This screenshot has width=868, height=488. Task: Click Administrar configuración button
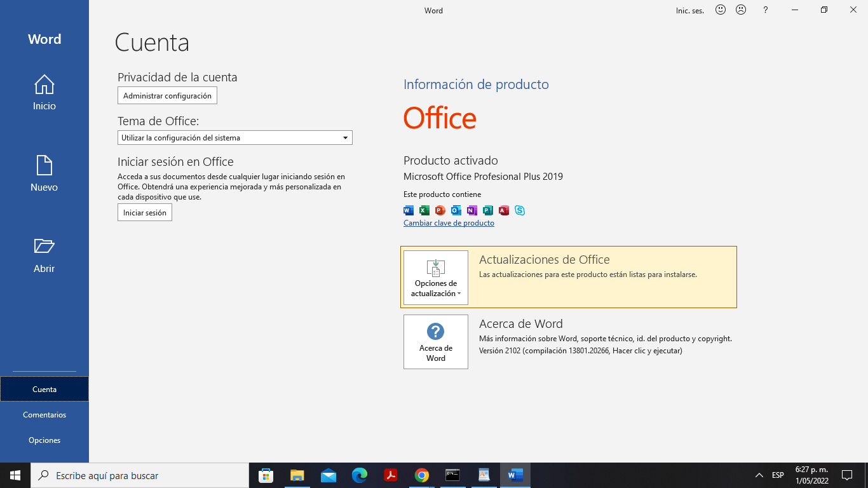[x=167, y=95]
